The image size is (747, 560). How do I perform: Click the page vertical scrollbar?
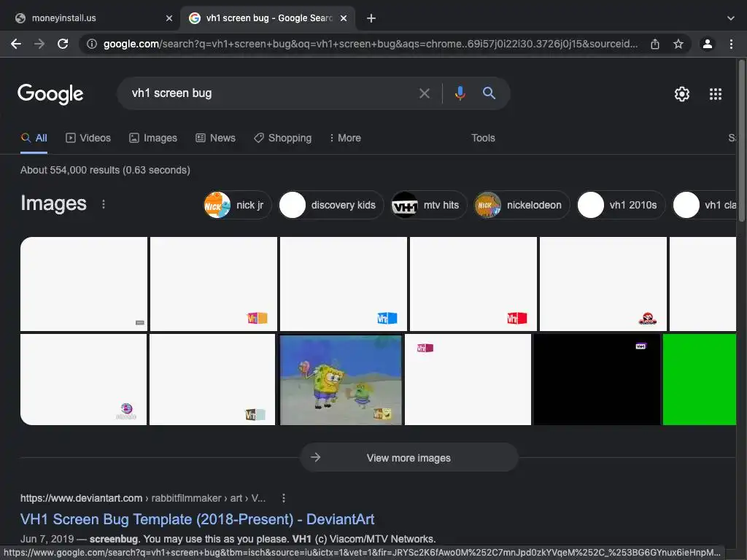tap(741, 141)
